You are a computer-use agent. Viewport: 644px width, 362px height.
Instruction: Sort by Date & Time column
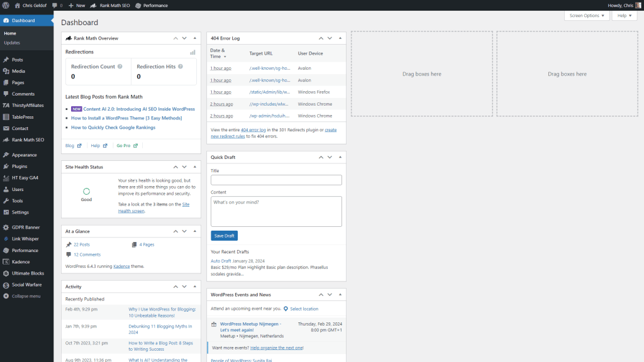click(x=218, y=53)
